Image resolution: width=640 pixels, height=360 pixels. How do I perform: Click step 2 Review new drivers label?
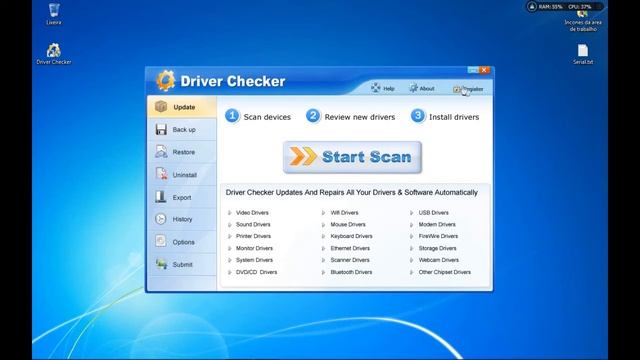click(360, 117)
